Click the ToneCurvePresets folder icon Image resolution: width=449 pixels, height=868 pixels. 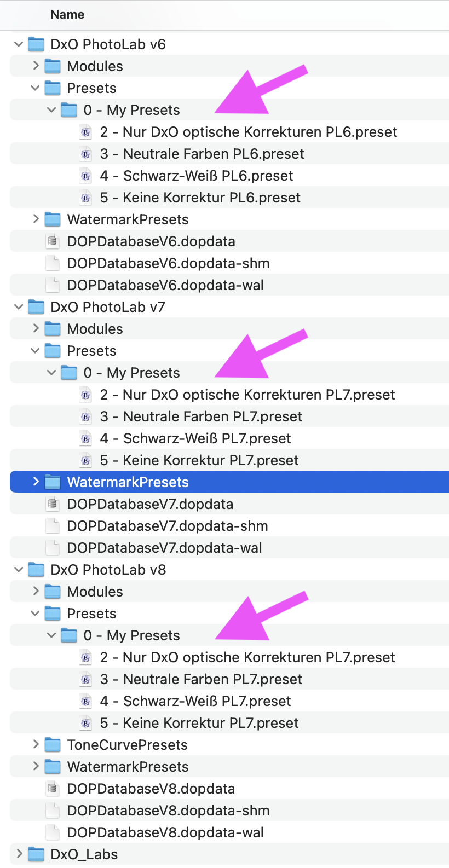(53, 745)
